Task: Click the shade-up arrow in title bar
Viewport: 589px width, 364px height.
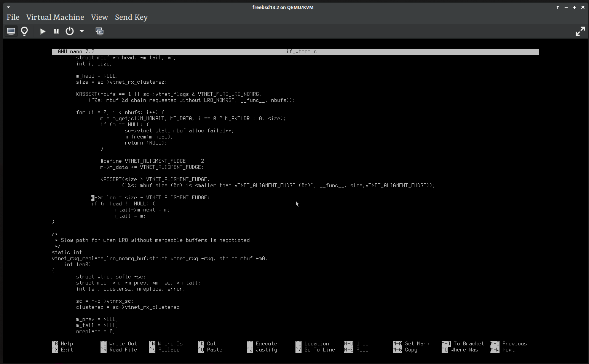Action: (558, 7)
